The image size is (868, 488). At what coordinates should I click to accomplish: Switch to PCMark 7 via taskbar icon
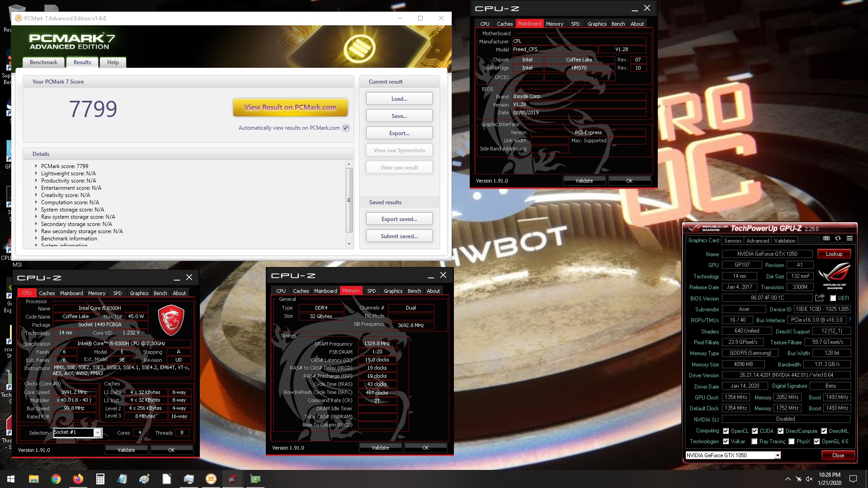[x=211, y=479]
